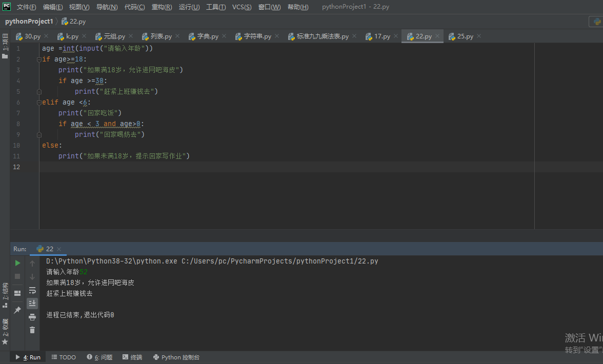Toggle scroll to end in Run console
The image size is (603, 364).
[32, 304]
